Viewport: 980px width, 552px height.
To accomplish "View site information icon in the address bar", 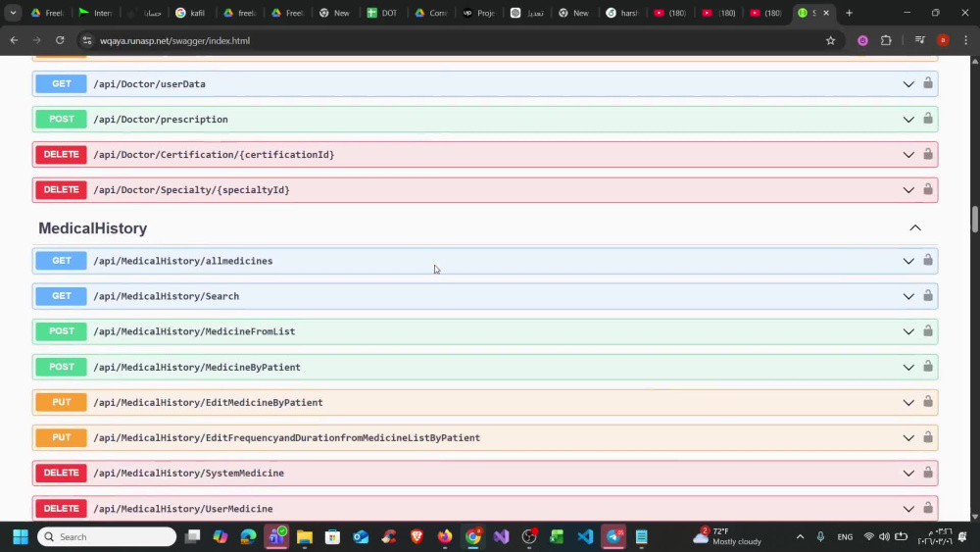I will pos(87,40).
